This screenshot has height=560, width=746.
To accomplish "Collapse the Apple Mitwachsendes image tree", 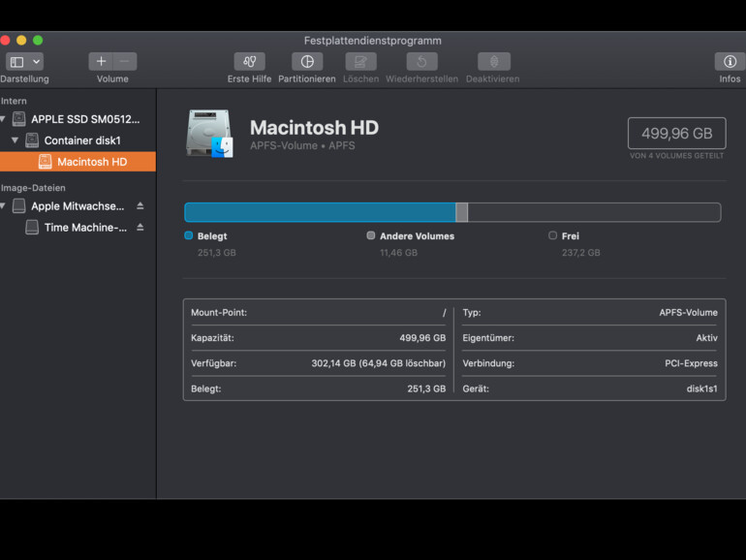I will tap(4, 206).
